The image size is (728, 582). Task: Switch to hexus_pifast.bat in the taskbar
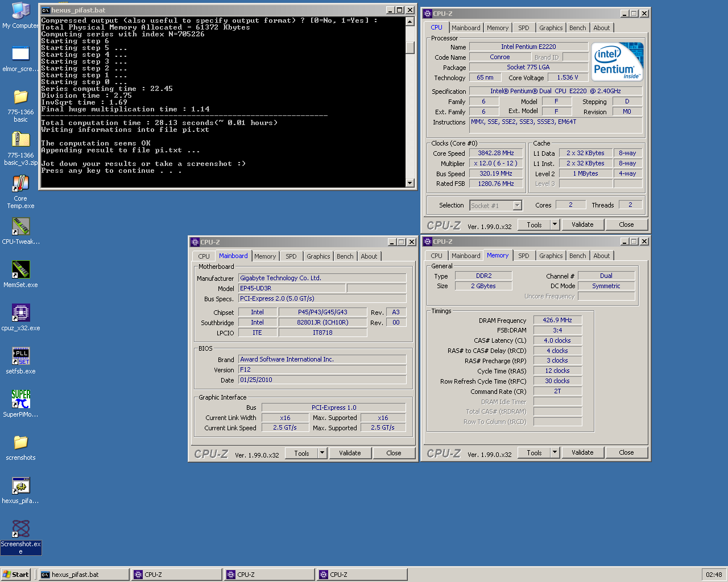[84, 575]
